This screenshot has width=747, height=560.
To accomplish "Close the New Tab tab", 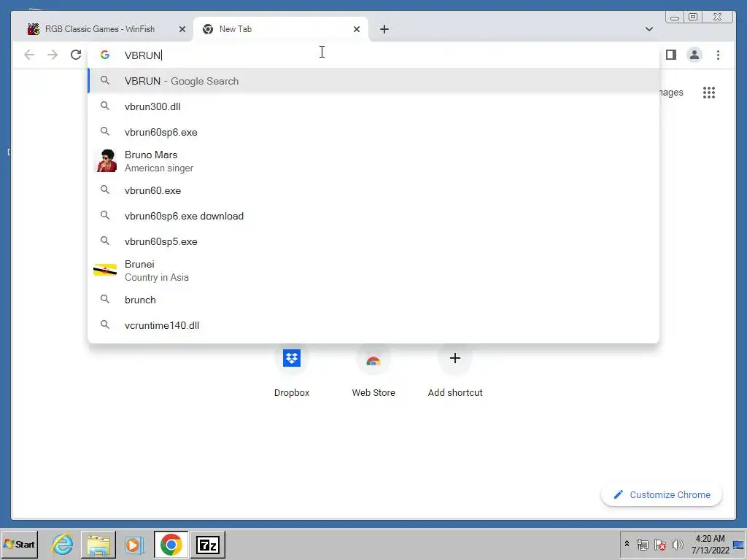I will tap(356, 29).
